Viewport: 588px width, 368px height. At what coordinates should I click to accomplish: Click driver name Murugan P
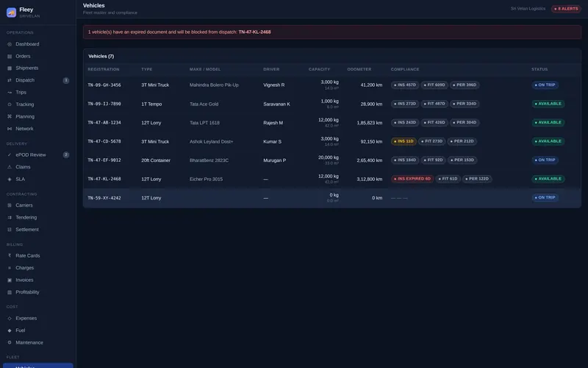[x=274, y=160]
